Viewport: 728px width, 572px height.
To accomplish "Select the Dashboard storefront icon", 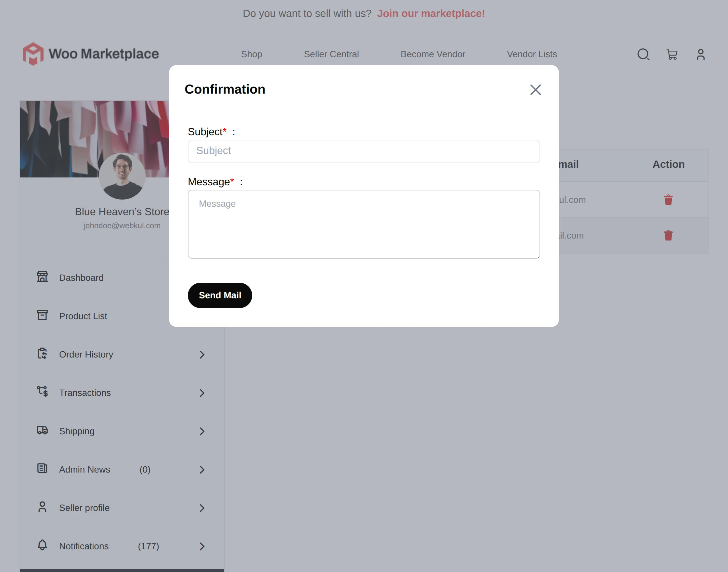I will point(42,277).
